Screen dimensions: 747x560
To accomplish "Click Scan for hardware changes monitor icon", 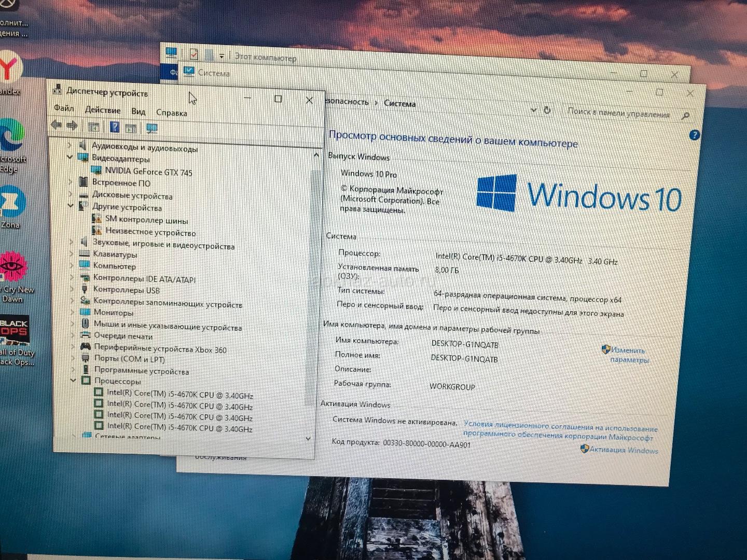I will 151,128.
